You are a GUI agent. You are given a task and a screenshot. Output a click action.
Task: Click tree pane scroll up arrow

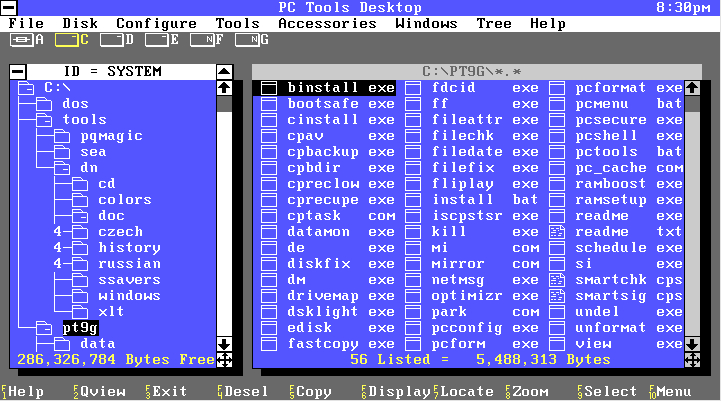coord(224,88)
